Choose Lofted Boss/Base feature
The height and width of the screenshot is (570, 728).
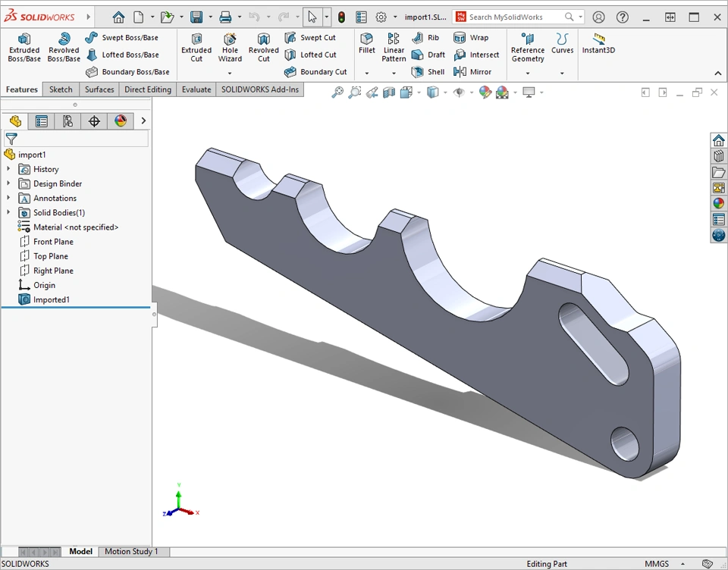click(x=123, y=55)
